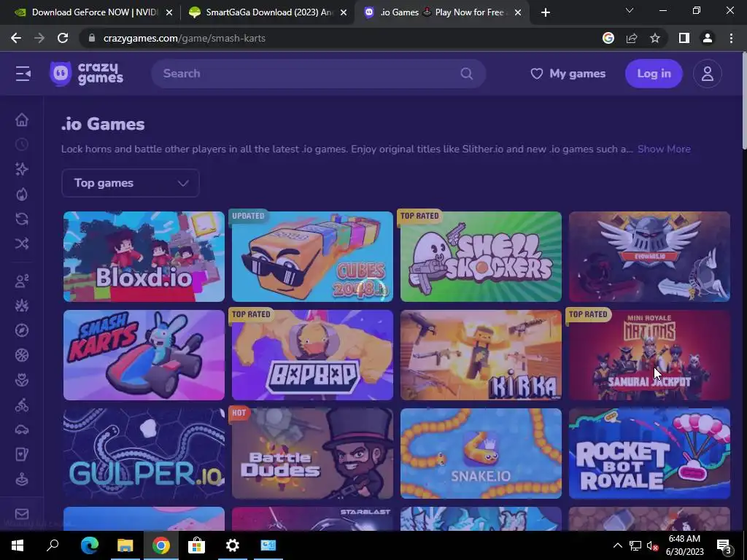Open Bike games sidebar icon

(22, 405)
